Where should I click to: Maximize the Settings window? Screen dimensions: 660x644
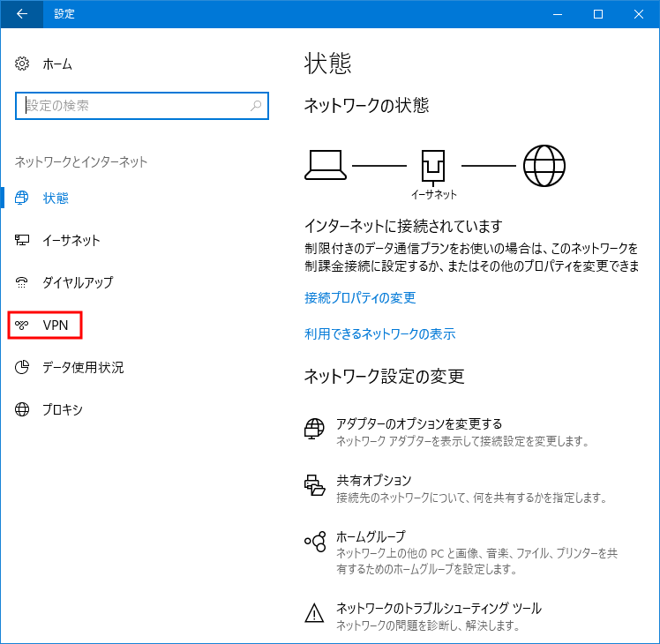pos(597,14)
